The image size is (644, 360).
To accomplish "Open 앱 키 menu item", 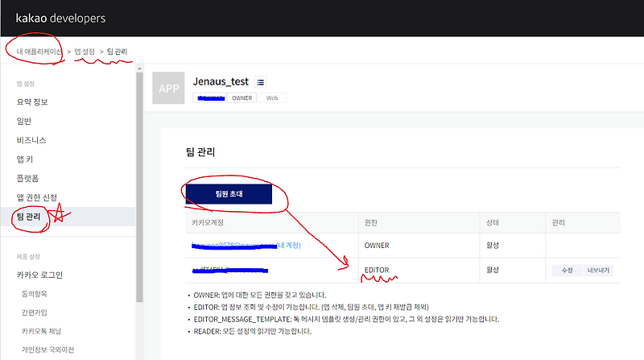I will pos(25,159).
